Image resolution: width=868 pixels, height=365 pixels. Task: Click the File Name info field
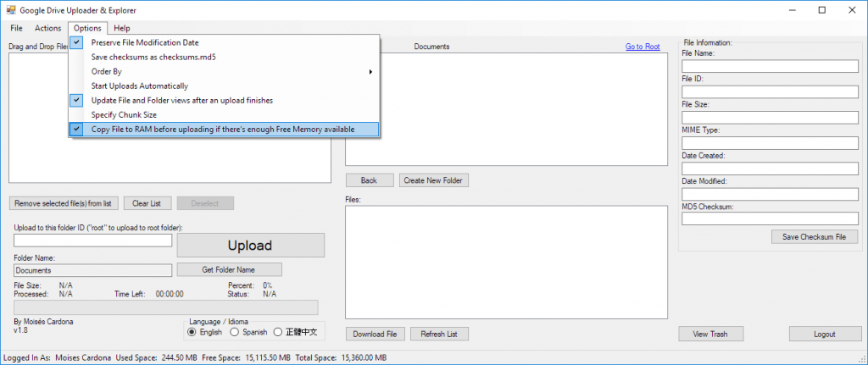(x=770, y=66)
